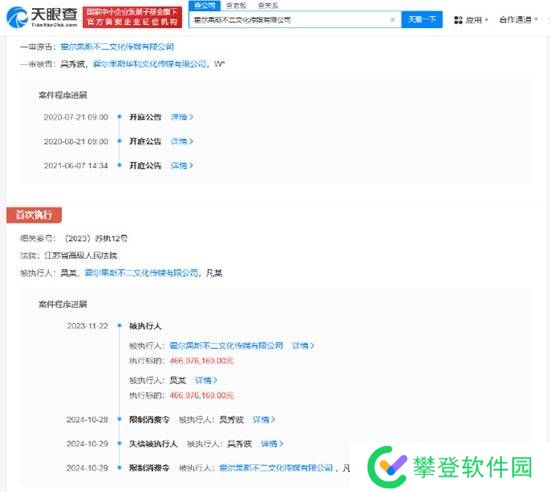Open the company link in the 2024-10-29 限制消费令 row
The width and height of the screenshot is (550, 492).
(276, 468)
